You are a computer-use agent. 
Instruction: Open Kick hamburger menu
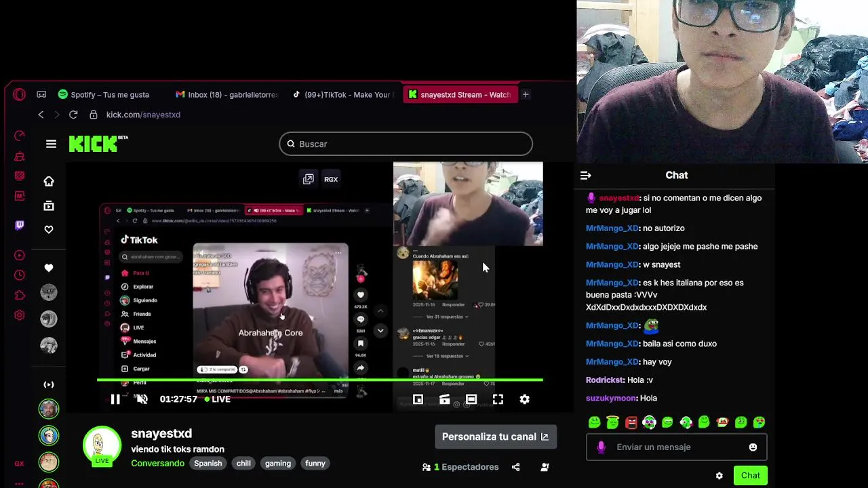coord(51,144)
